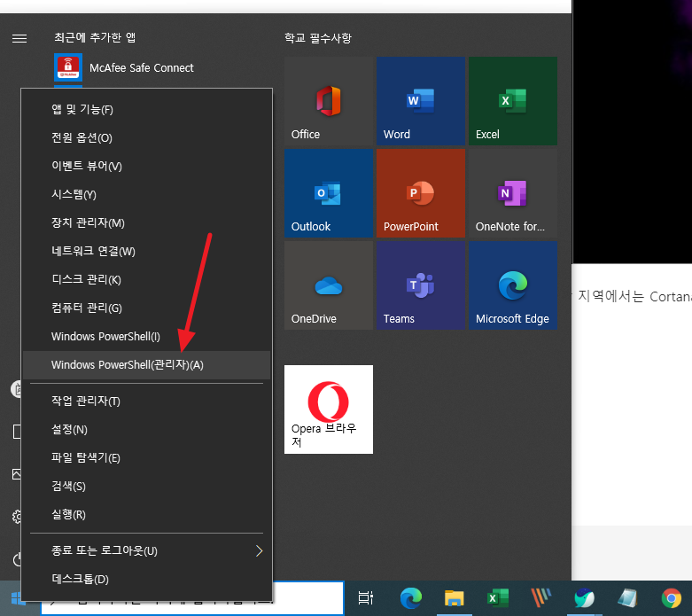Viewport: 692px width, 616px height.
Task: Open 네트워크 연결(W)
Action: [146, 251]
